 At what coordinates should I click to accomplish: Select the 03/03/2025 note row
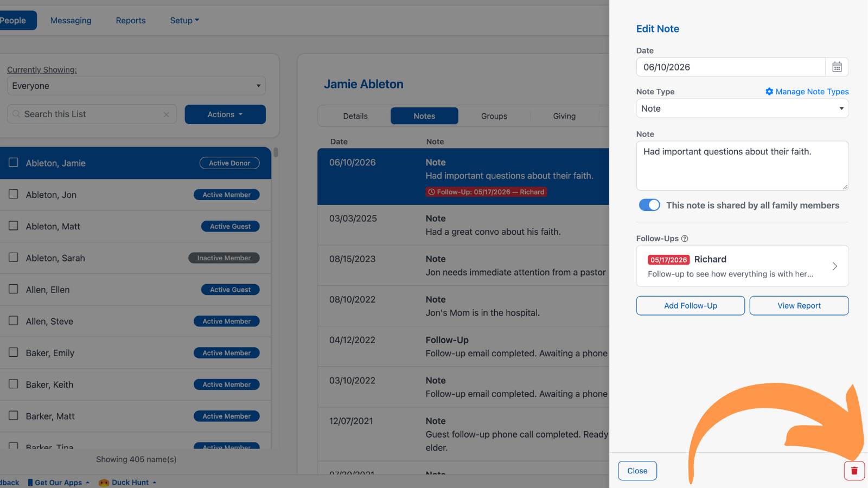click(x=463, y=225)
